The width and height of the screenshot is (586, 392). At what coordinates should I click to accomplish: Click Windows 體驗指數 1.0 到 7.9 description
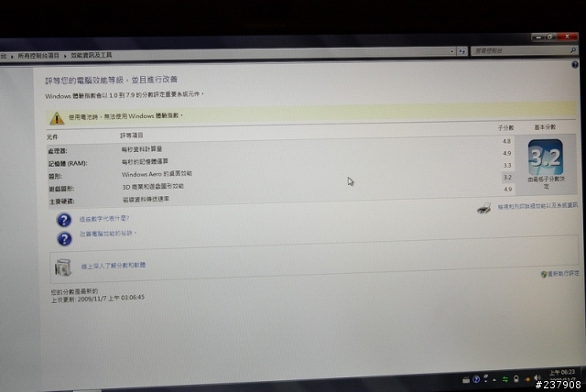click(x=125, y=95)
